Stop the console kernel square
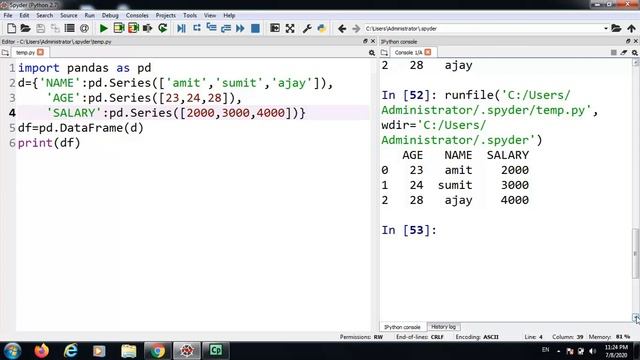The image size is (640, 360). pyautogui.click(x=613, y=53)
